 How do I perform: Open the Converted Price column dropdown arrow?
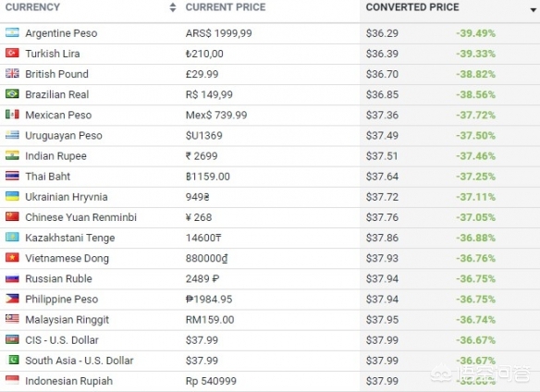pos(534,10)
